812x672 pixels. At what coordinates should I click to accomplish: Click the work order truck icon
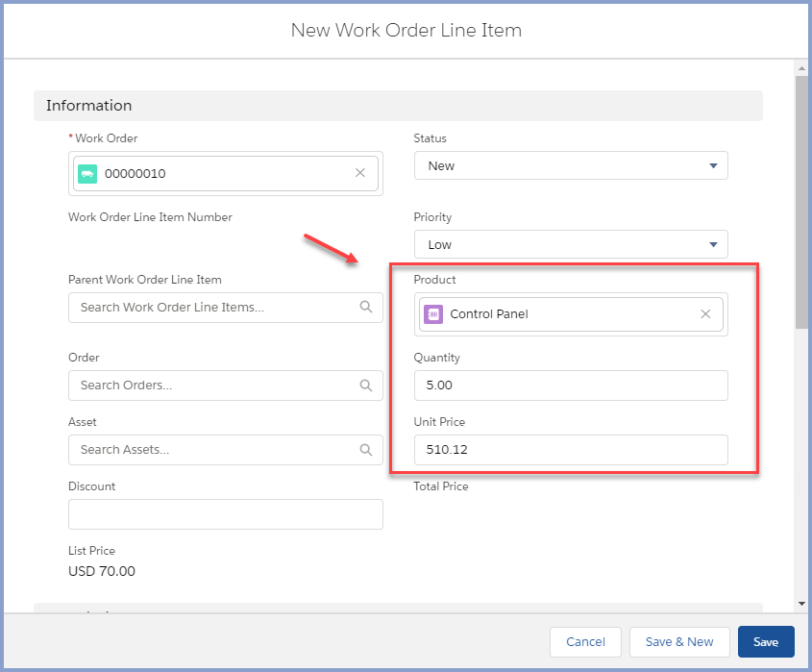[87, 174]
